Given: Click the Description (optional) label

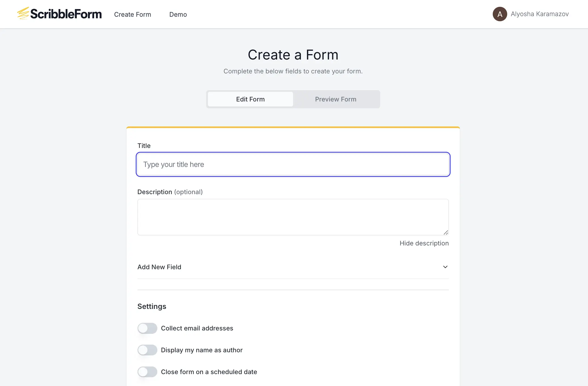Looking at the screenshot, I should tap(170, 192).
